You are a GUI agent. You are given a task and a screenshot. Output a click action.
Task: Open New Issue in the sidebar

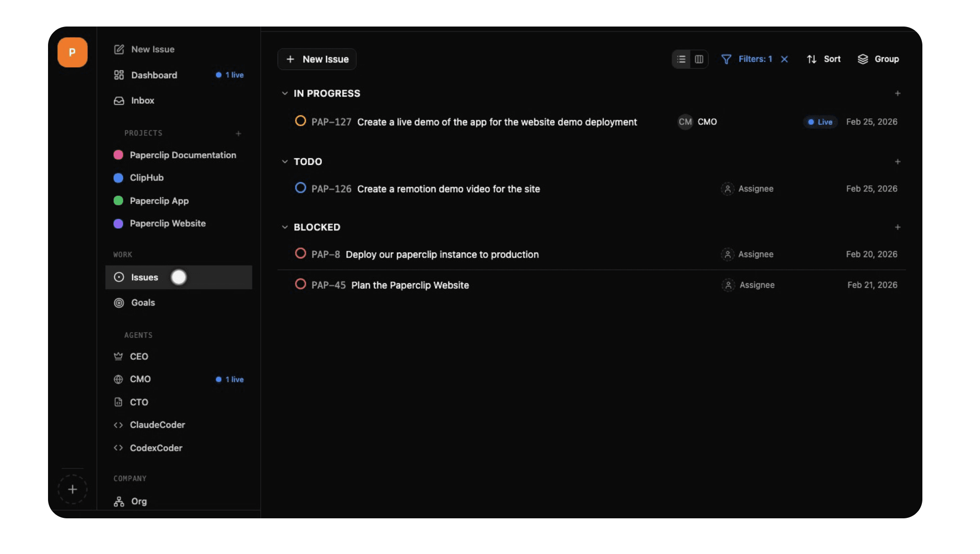(x=144, y=49)
